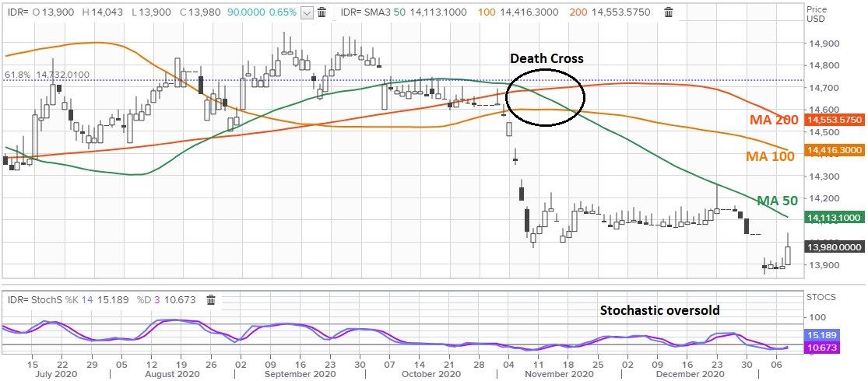Click the 14,300 price axis label

click(825, 177)
